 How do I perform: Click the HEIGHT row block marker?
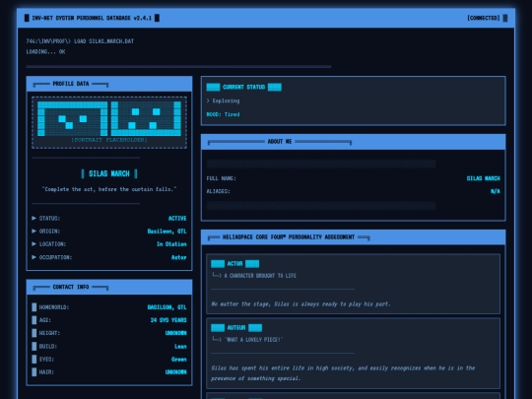(34, 333)
